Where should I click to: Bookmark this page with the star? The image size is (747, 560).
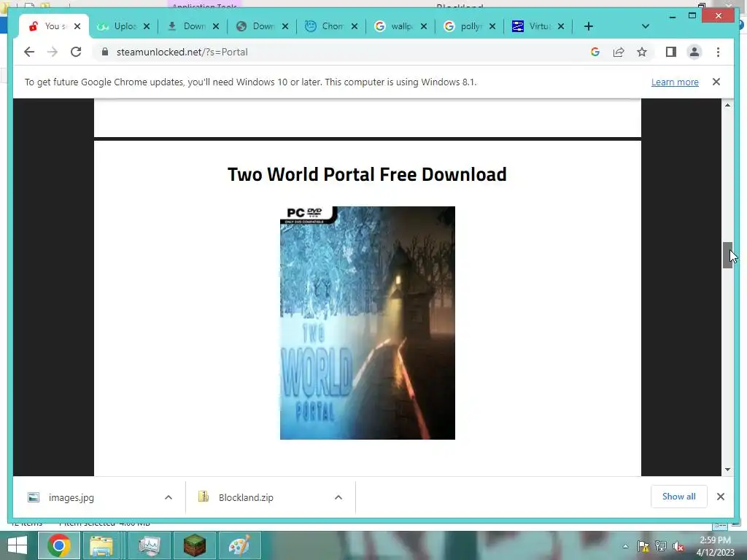642,52
